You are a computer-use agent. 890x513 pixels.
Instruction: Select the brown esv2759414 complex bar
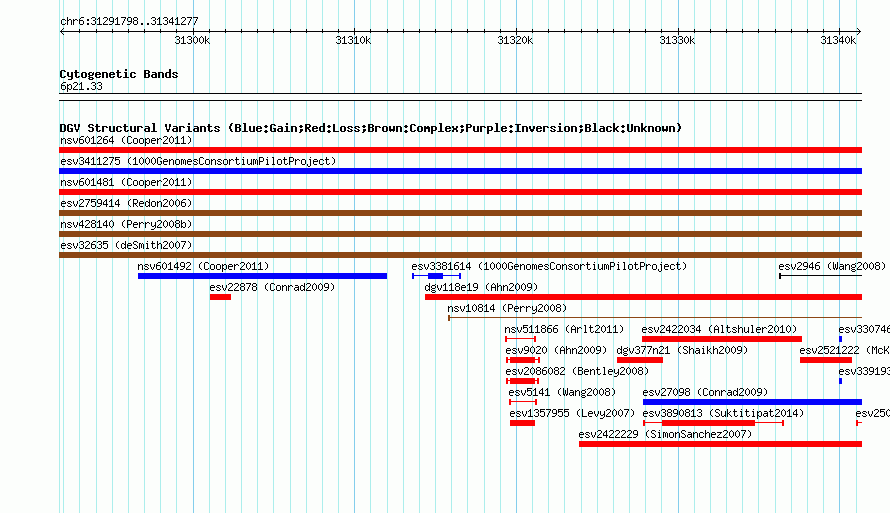tap(460, 213)
